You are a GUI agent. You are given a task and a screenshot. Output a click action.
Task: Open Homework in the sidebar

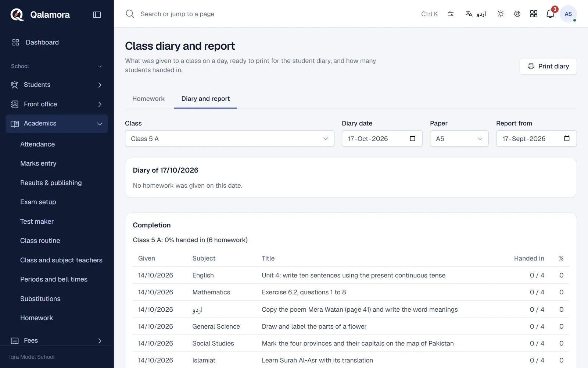[x=36, y=318]
